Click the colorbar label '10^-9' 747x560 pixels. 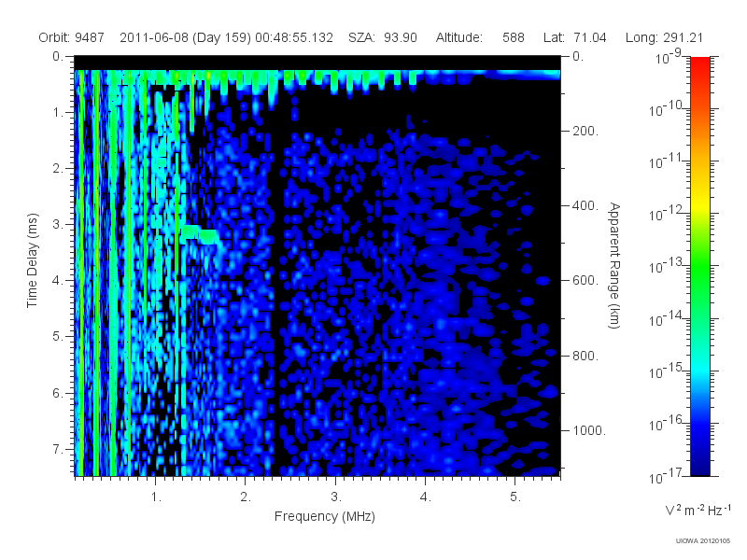(x=669, y=56)
